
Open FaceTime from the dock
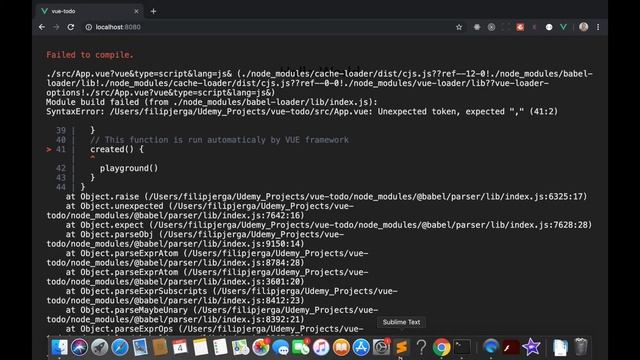301,347
